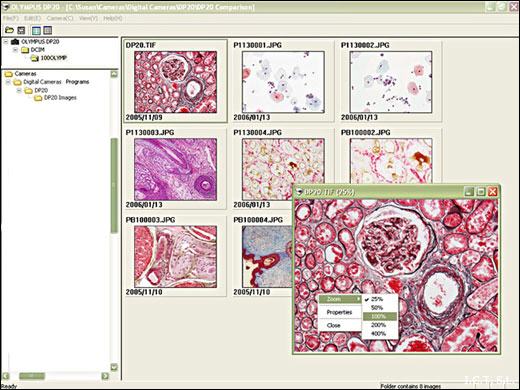The height and width of the screenshot is (390, 520).
Task: Click the 2006/01/13 date under P1130003.JPG
Action: point(144,205)
